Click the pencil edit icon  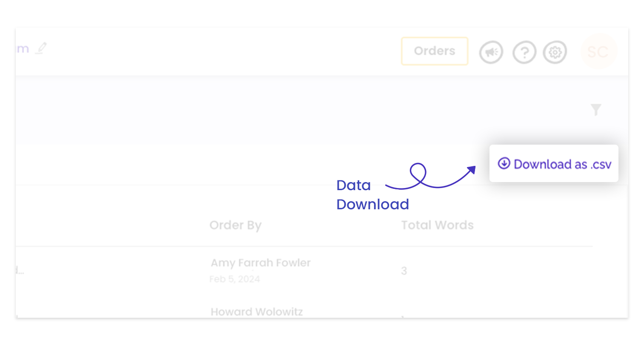pos(41,48)
